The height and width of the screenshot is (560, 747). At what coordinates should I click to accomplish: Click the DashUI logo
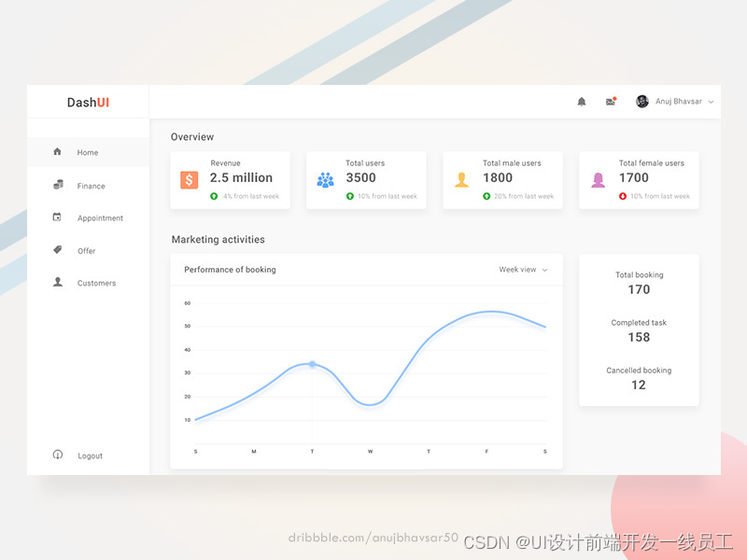(88, 103)
